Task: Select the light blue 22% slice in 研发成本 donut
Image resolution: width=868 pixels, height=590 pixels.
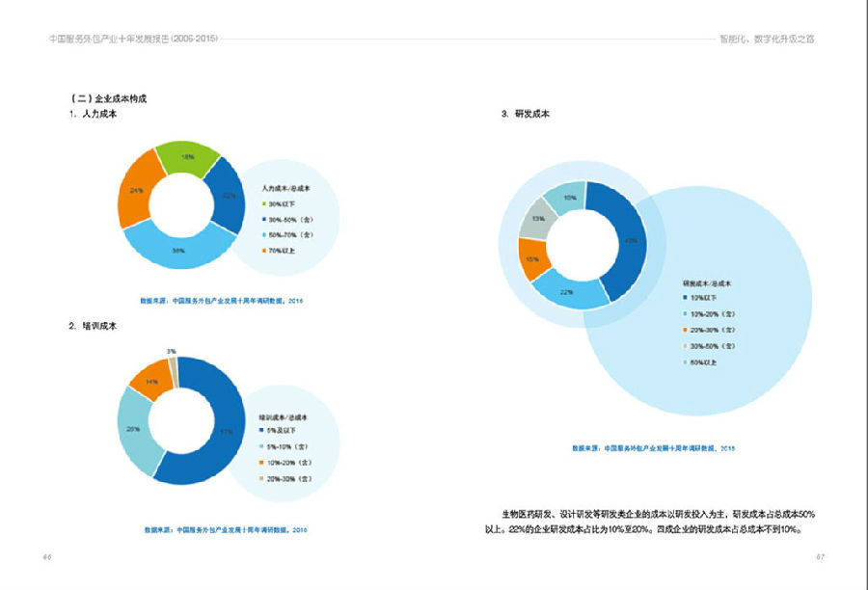Action: pyautogui.click(x=569, y=290)
